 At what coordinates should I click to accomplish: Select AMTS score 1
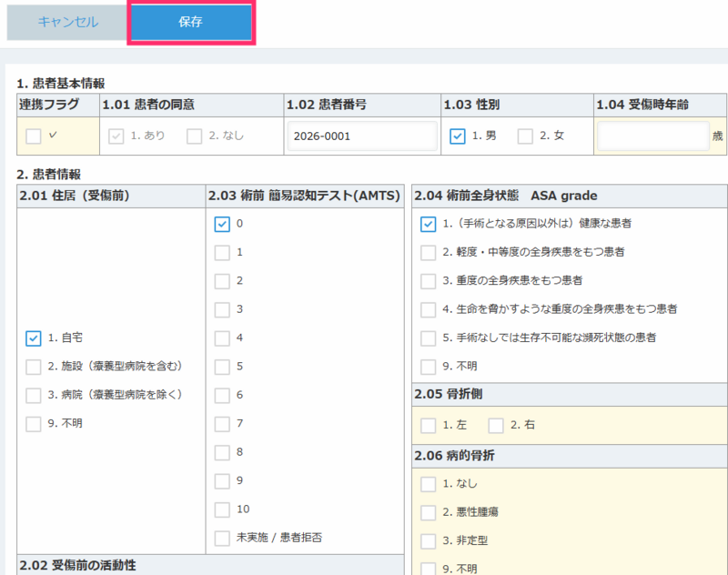pyautogui.click(x=222, y=253)
